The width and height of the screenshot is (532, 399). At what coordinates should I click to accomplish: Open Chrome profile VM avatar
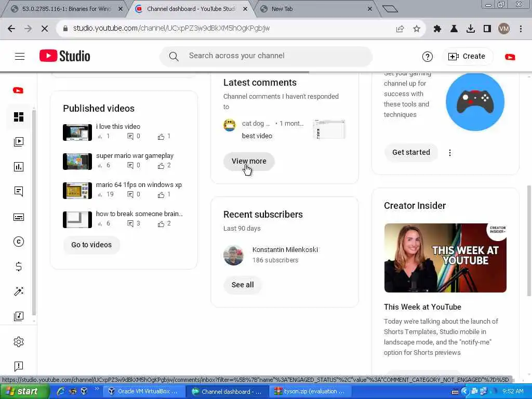(504, 29)
